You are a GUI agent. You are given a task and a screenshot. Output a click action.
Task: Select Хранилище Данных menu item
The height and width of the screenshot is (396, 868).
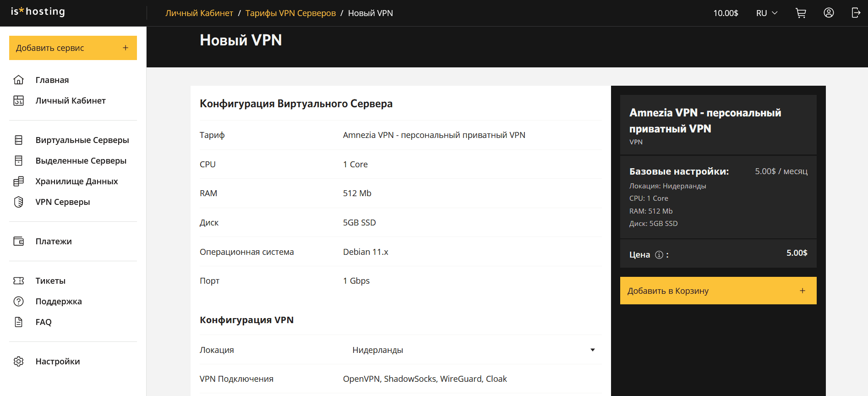click(x=76, y=181)
